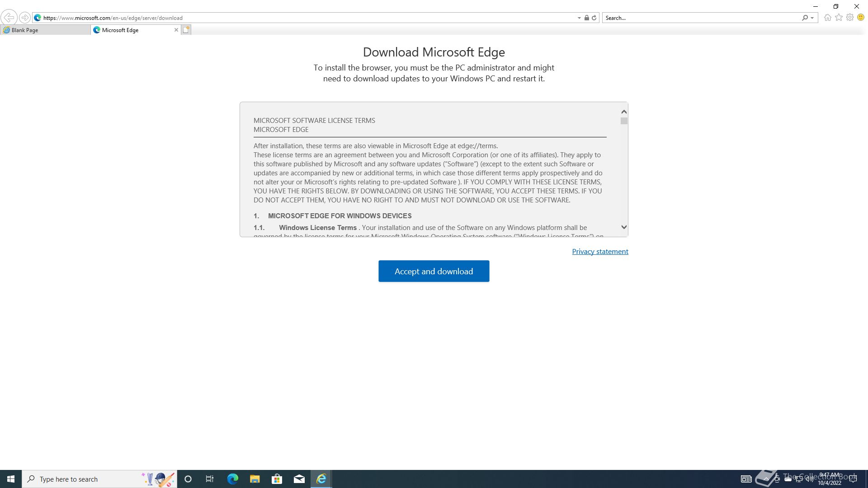Open Cortana circle icon on taskbar

[x=188, y=479]
